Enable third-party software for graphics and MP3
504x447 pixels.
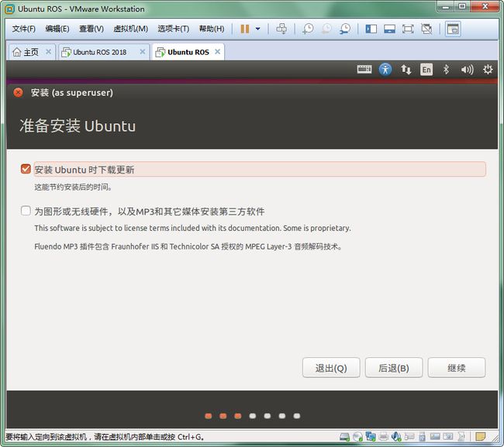(x=26, y=211)
